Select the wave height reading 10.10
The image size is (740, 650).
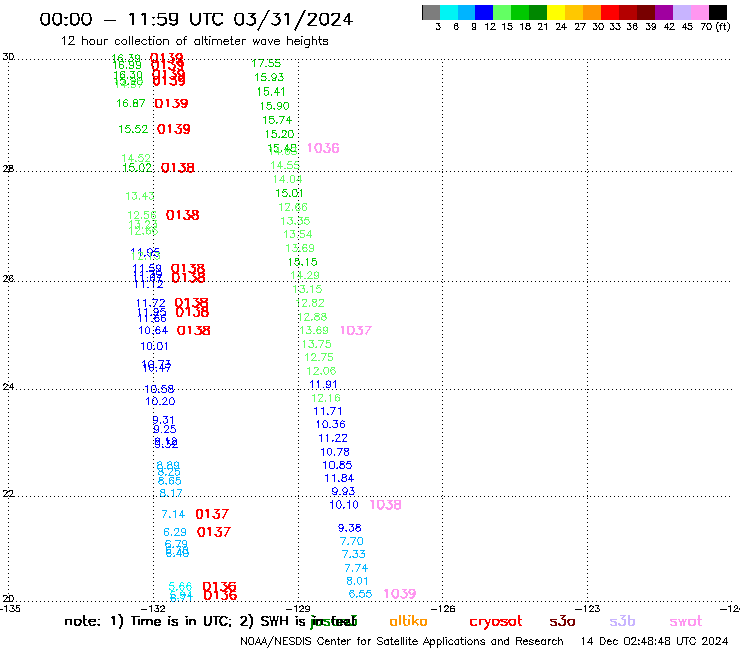pos(344,505)
